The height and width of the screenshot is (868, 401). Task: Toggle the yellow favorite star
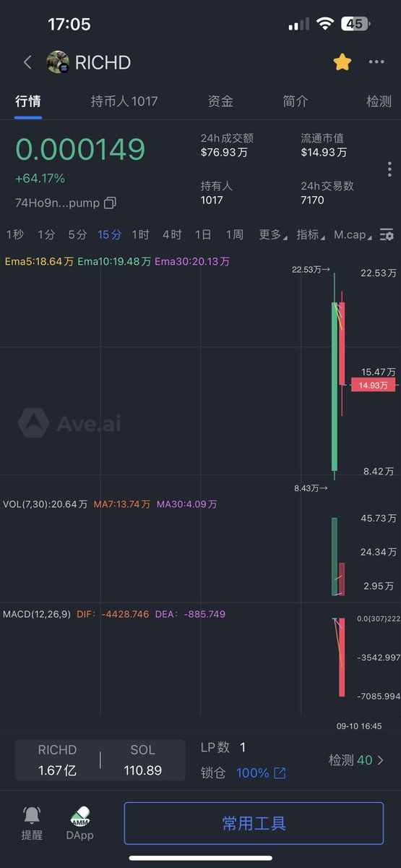[x=342, y=62]
